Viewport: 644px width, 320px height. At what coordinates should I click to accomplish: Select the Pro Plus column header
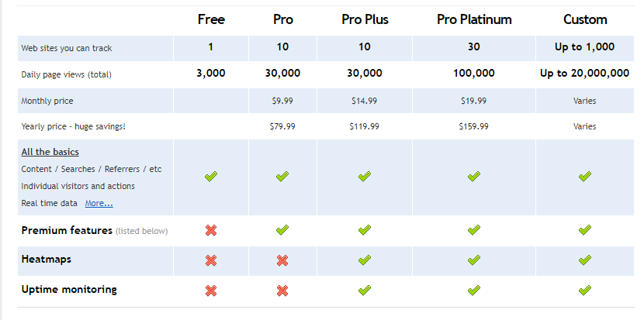pos(365,19)
